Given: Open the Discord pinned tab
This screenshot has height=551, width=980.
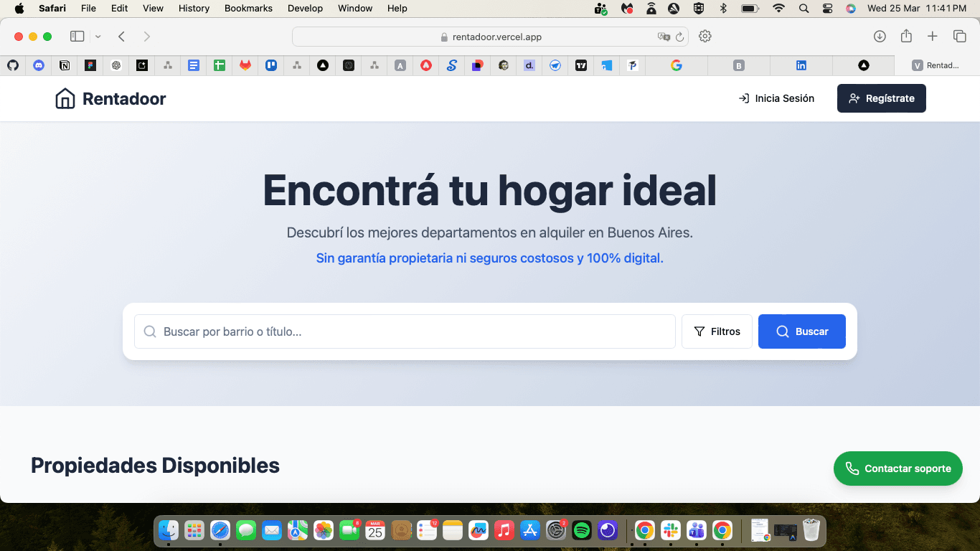Looking at the screenshot, I should [x=39, y=65].
